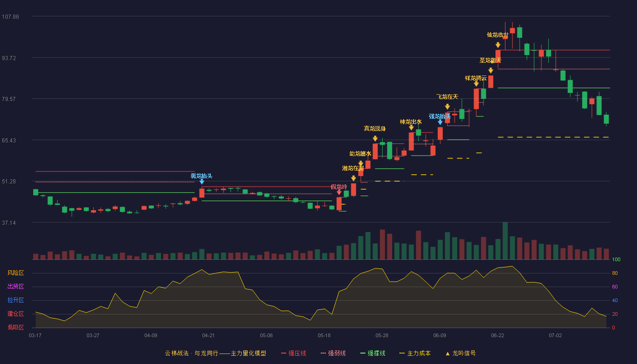Click the 04-09 date axis label
The height and width of the screenshot is (364, 637).
pos(151,335)
